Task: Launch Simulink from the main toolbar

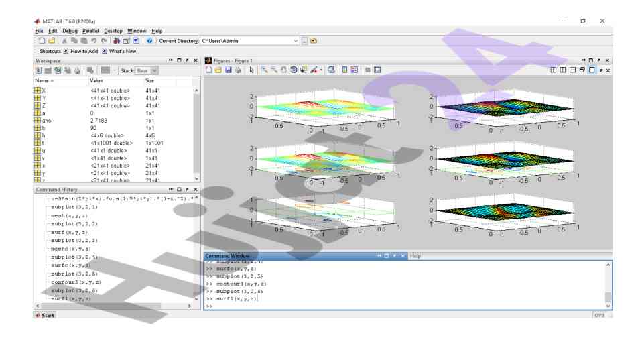Action: point(118,41)
